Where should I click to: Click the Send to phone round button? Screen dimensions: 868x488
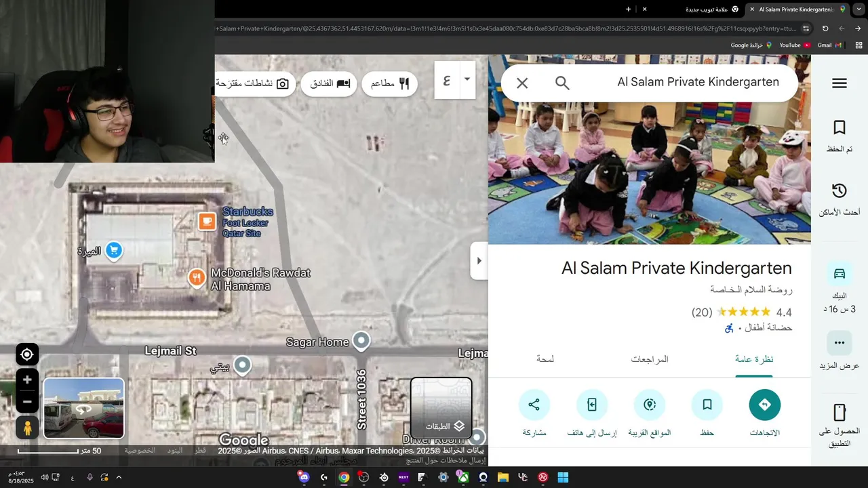click(x=592, y=405)
